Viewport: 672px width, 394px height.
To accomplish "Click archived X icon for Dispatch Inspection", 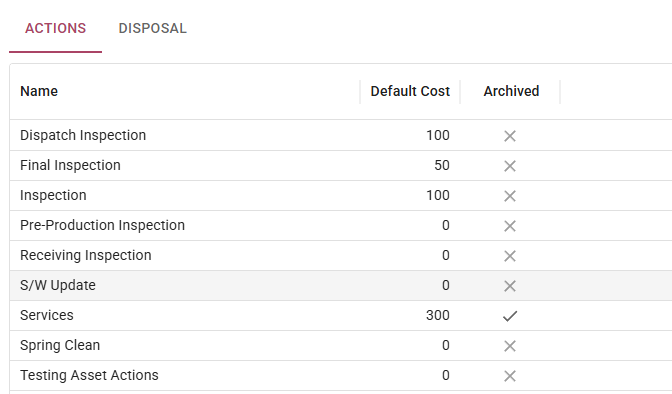I will point(510,136).
